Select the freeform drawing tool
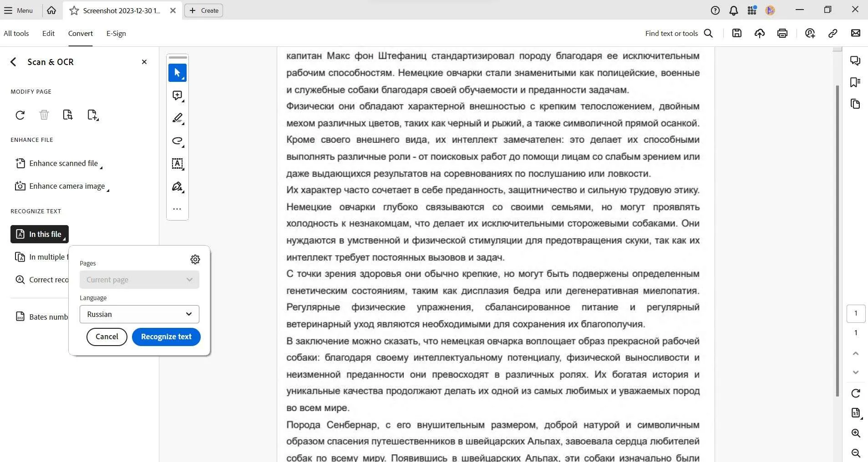The width and height of the screenshot is (868, 462). point(177,141)
